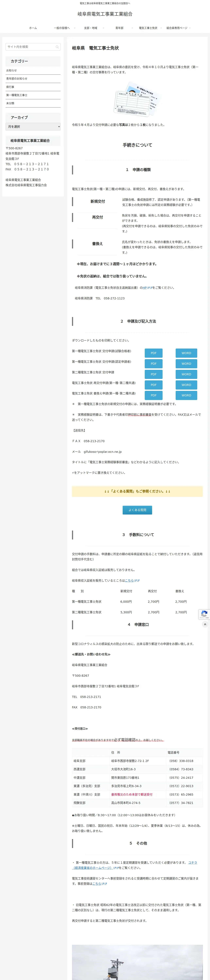This screenshot has width=210, height=980.
Task: Open the 月を選択 archive dropdown
Action: pos(33,127)
